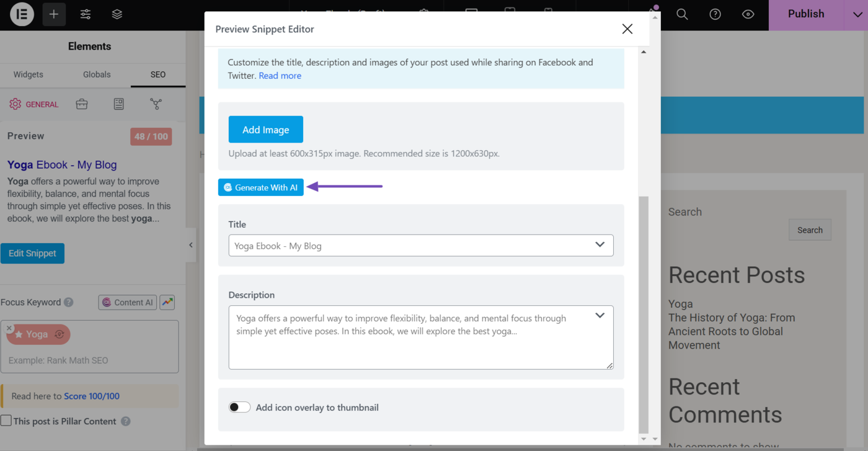Screen dimensions: 868x451
Task: Open the structure navigator layers icon
Action: coord(117,14)
